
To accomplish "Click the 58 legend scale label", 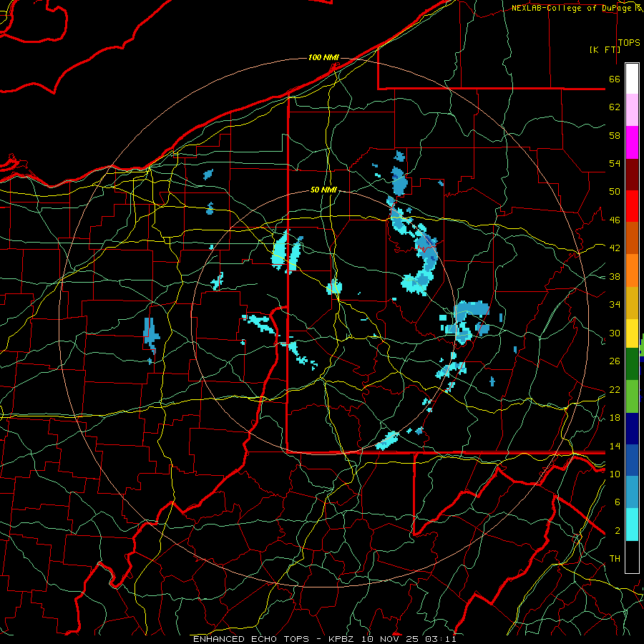I will click(x=615, y=135).
